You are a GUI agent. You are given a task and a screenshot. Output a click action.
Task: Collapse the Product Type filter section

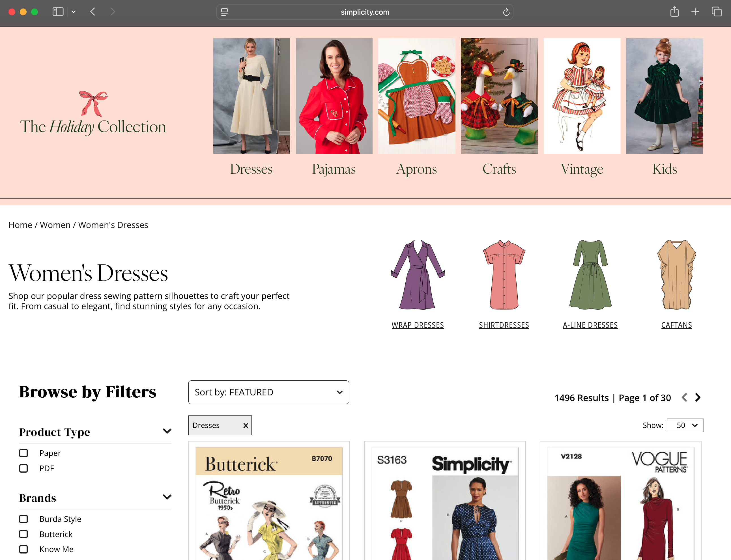pyautogui.click(x=167, y=430)
